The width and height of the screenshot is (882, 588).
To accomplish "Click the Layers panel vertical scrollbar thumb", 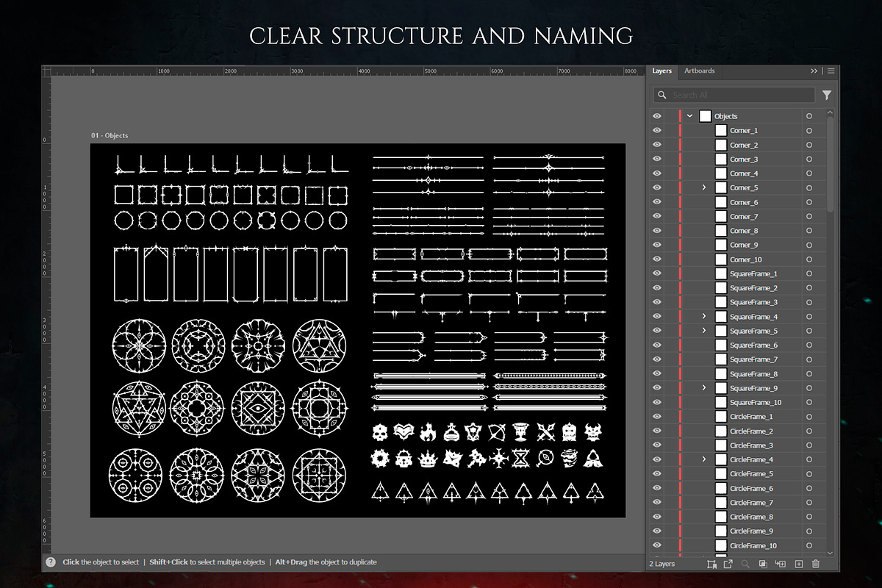I will pos(831,165).
